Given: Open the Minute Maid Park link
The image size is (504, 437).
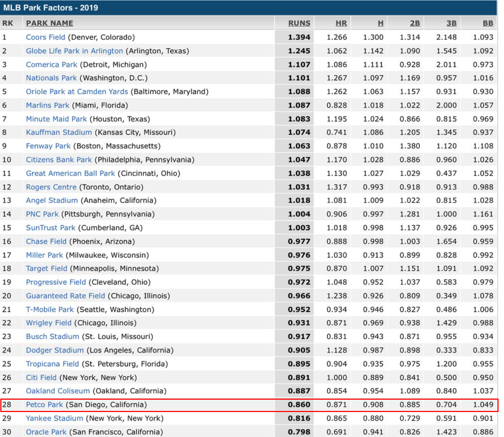Looking at the screenshot, I should 56,119.
